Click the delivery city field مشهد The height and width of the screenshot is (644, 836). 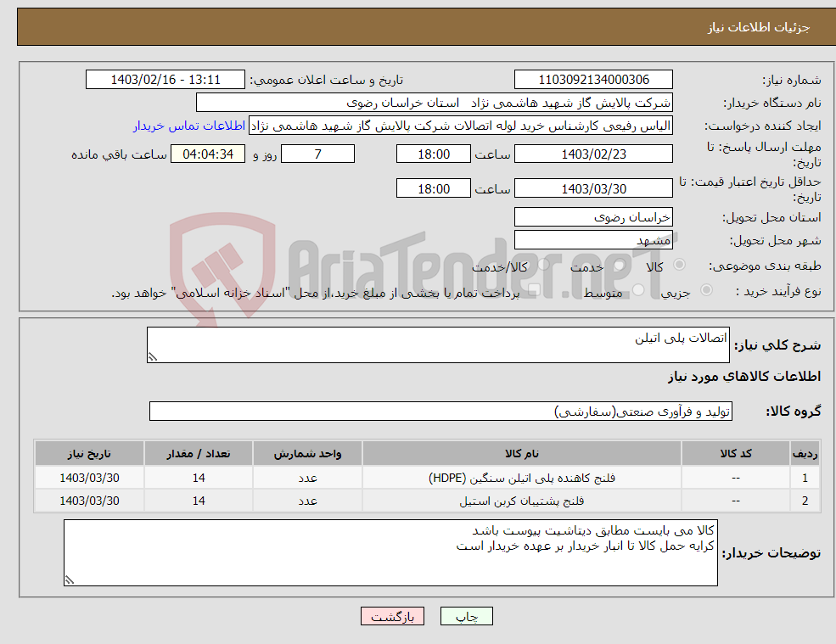[593, 240]
